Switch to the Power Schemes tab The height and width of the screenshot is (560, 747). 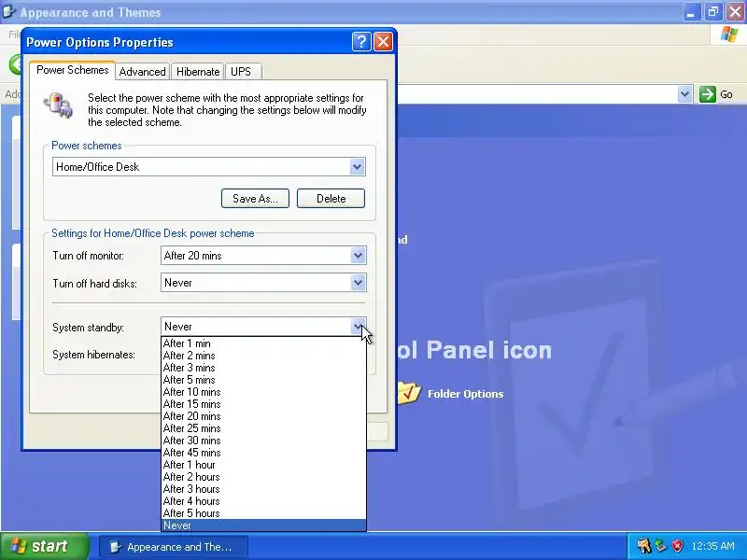(73, 70)
